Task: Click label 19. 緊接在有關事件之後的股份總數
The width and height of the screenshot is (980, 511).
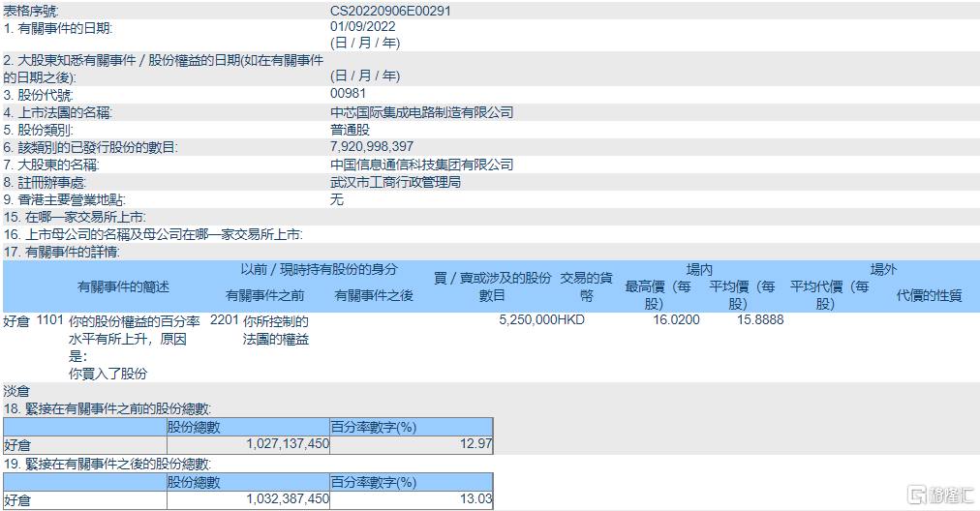Action: pos(107,465)
